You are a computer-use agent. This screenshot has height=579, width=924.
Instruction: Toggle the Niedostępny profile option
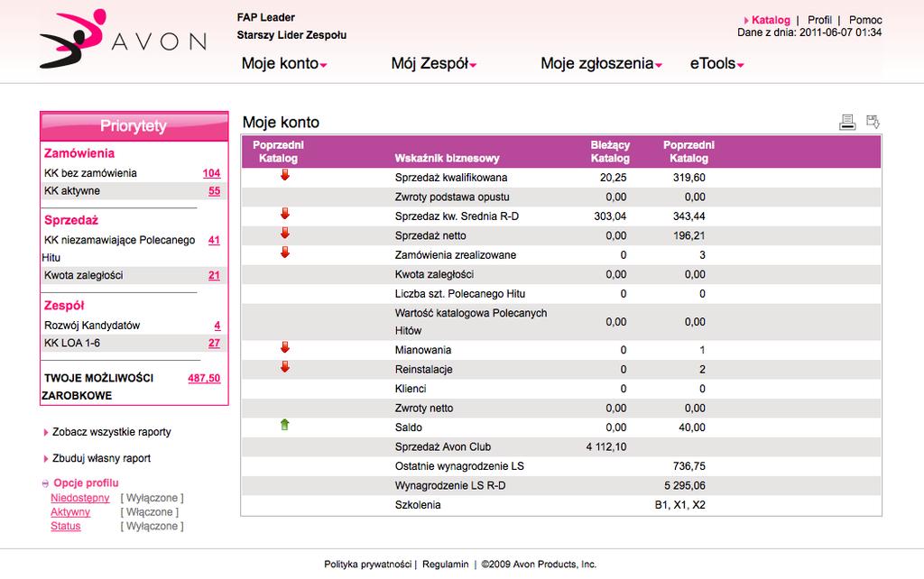80,499
